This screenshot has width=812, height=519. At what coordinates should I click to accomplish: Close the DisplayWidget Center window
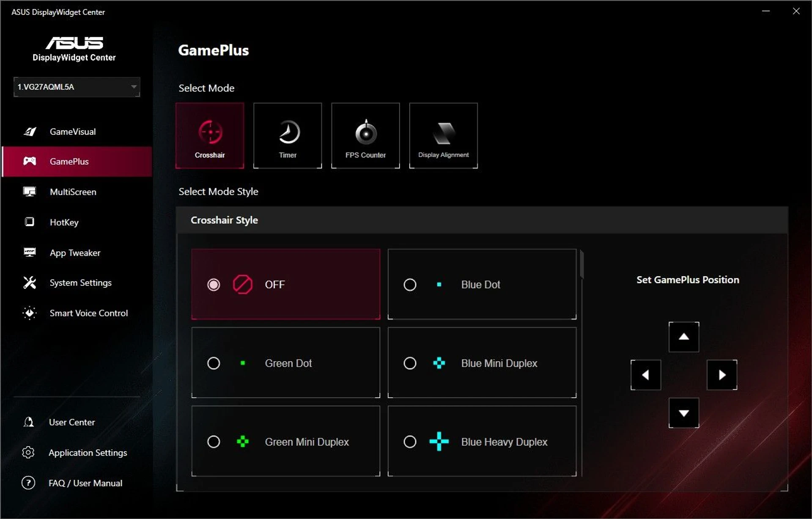click(796, 11)
